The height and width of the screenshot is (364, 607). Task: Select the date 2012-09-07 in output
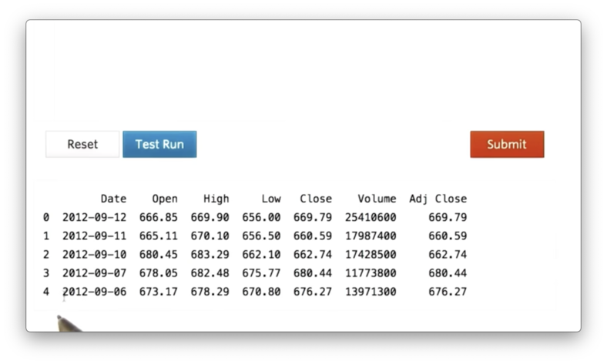point(94,273)
